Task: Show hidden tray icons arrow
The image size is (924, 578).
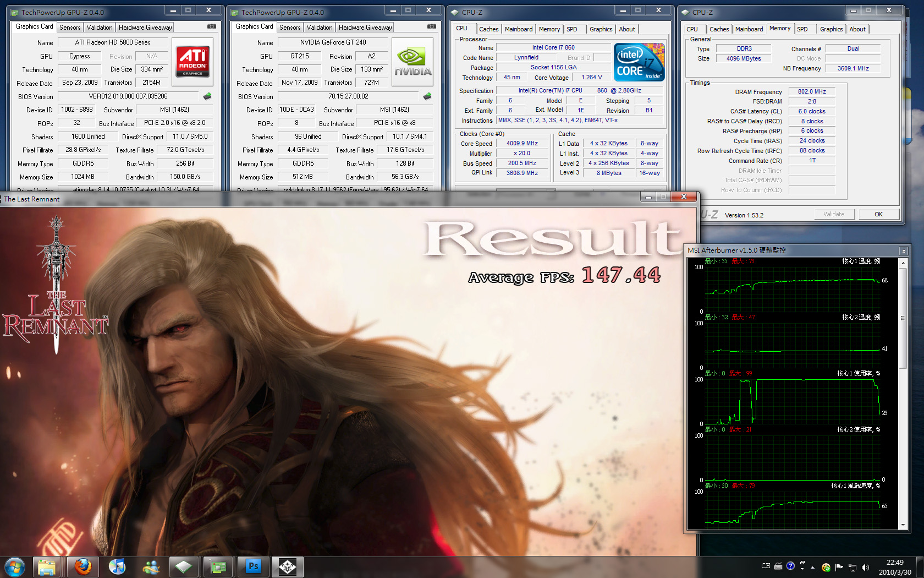Action: tap(811, 569)
